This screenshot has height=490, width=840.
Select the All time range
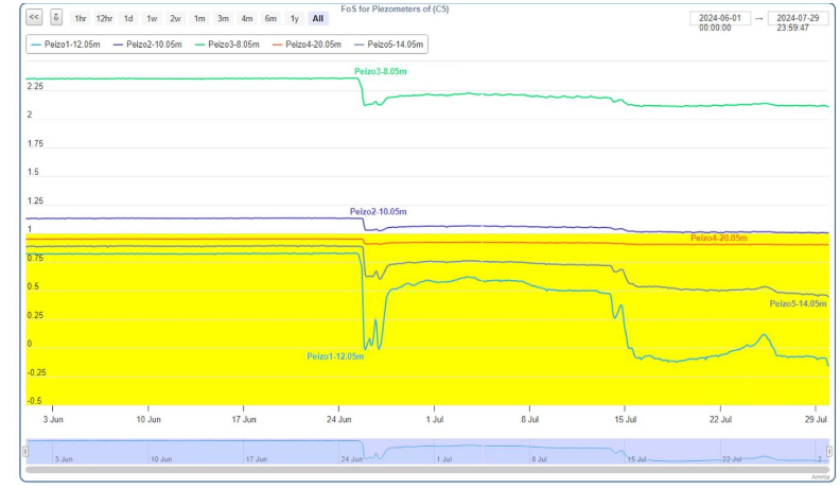[317, 19]
